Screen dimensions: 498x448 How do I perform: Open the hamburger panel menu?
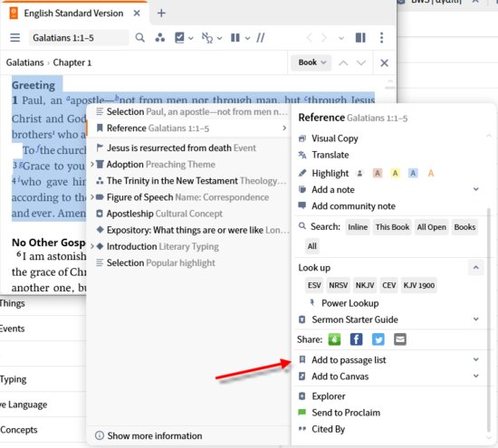click(x=14, y=38)
